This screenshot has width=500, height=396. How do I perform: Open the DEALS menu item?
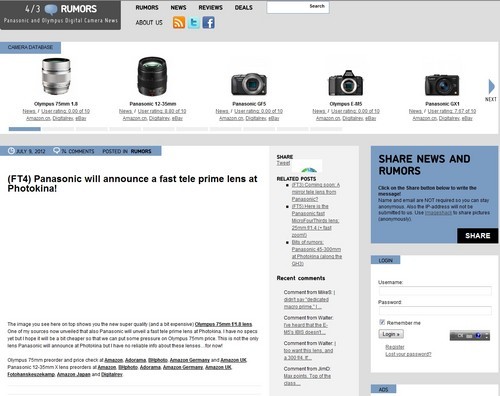[243, 7]
